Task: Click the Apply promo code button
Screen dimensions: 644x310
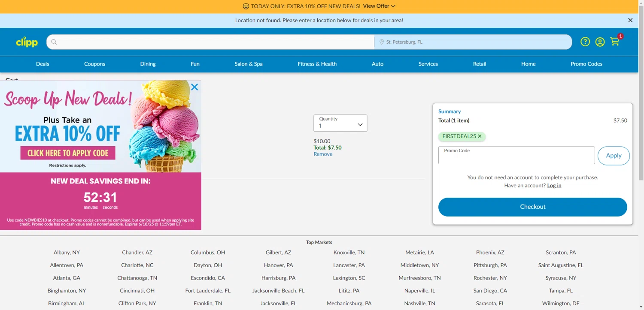Action: pos(614,156)
